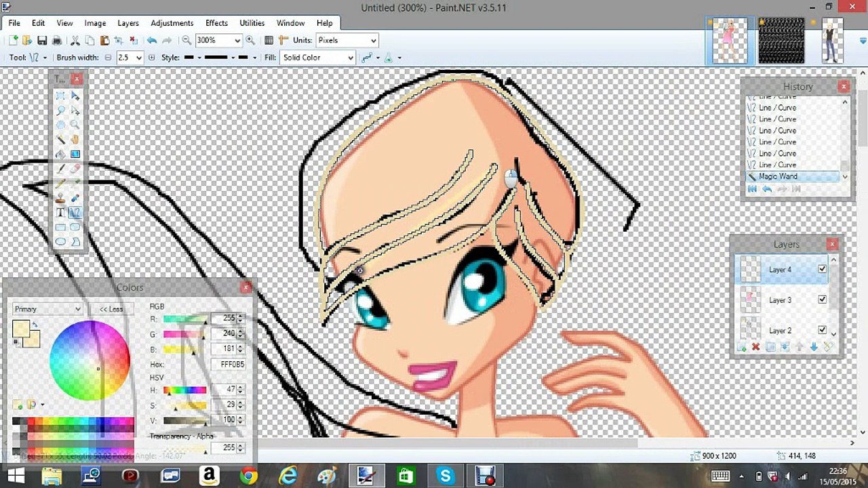The image size is (868, 488).
Task: Open the Brush width 2.5 dropdown
Action: click(x=139, y=58)
